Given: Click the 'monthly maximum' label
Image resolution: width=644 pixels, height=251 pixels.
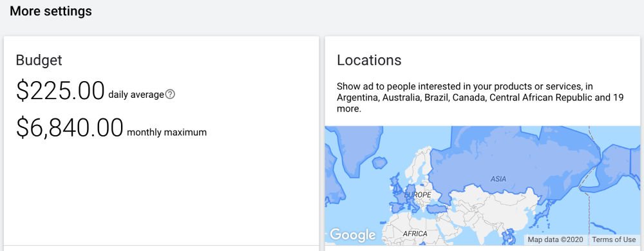Looking at the screenshot, I should pos(167,133).
